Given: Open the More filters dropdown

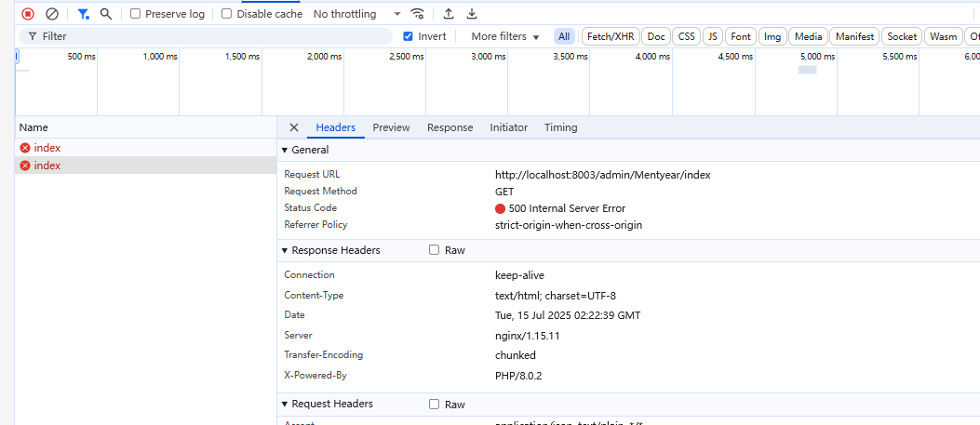Looking at the screenshot, I should [x=505, y=36].
